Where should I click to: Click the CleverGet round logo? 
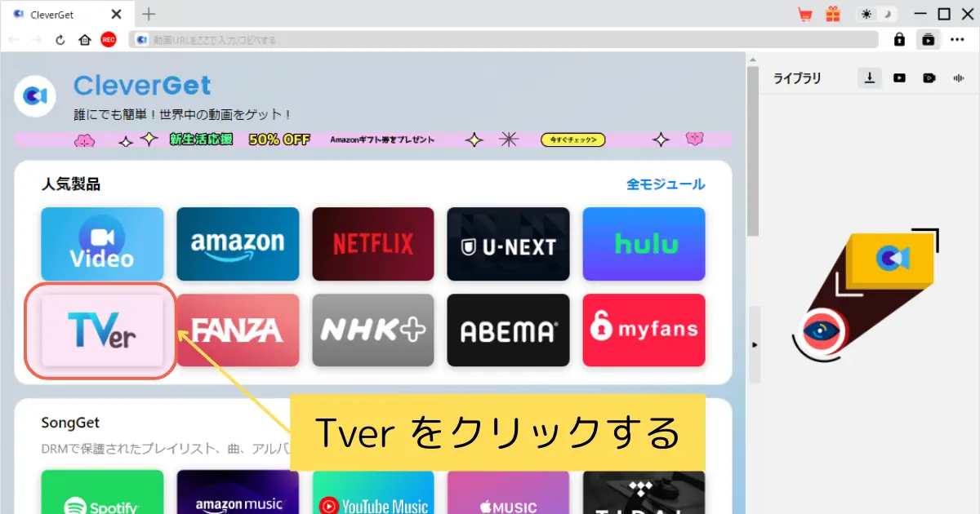pyautogui.click(x=35, y=95)
